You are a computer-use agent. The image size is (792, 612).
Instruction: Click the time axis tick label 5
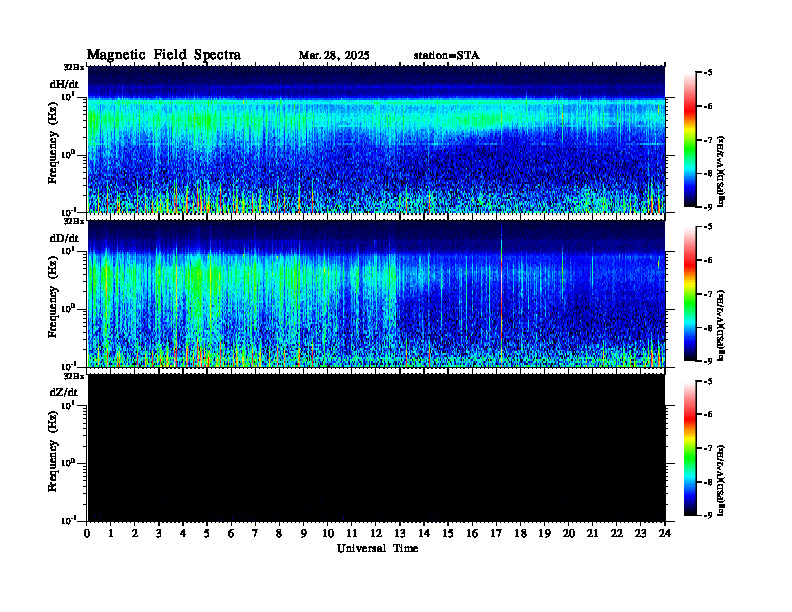coord(207,533)
